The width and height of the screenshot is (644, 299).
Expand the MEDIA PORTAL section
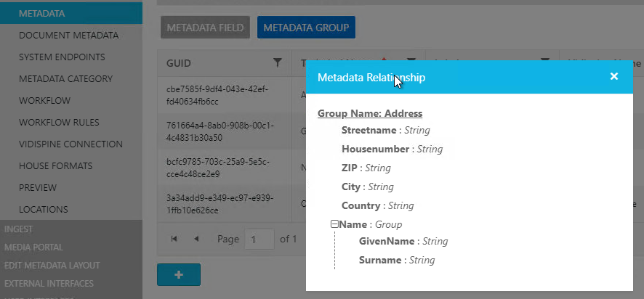(33, 247)
